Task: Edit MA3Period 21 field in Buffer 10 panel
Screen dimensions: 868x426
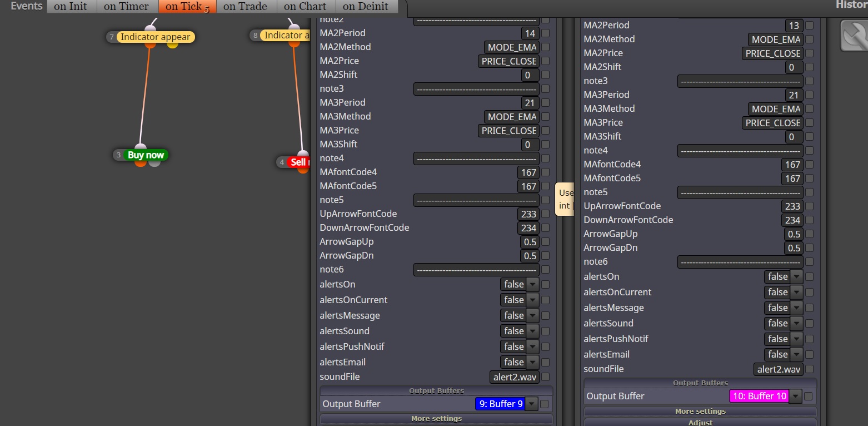Action: pos(794,95)
